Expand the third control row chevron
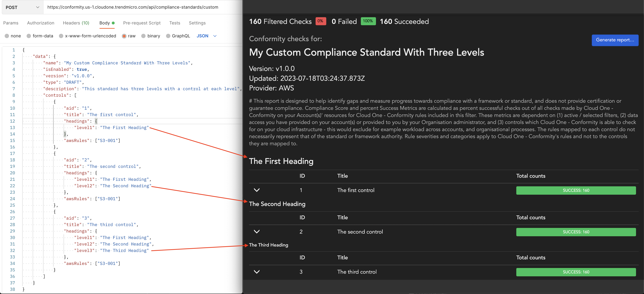 (257, 272)
